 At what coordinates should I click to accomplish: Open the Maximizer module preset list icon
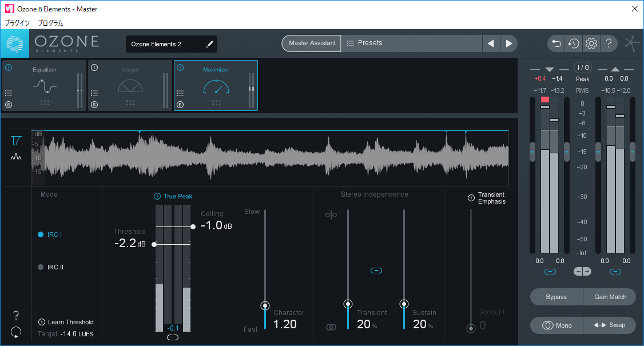pos(180,93)
